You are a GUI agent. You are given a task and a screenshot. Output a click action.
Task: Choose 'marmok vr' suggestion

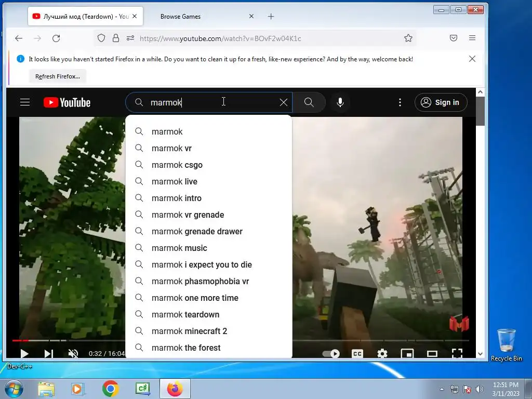209,148
